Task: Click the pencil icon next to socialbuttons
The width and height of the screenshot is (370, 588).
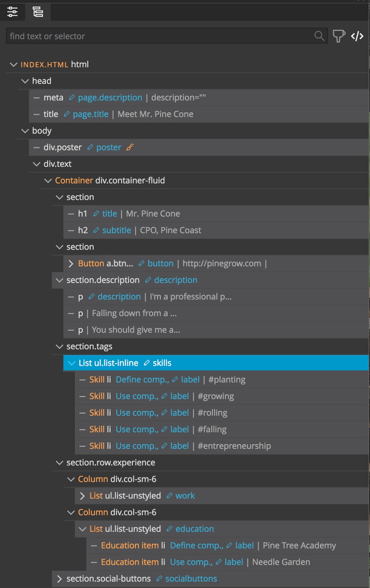Action: [159, 579]
